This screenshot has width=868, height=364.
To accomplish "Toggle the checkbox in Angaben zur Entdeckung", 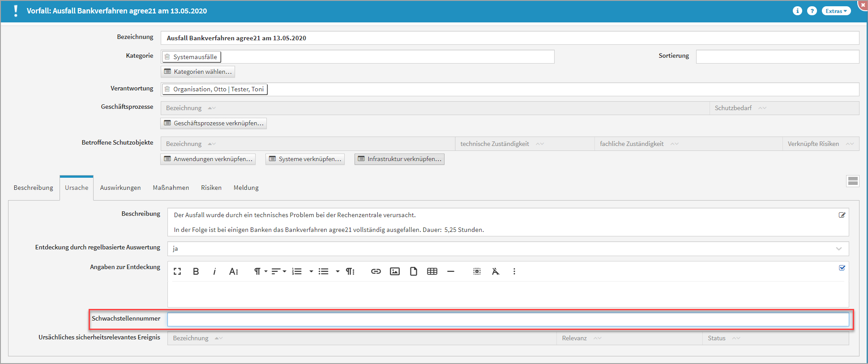I will tap(842, 268).
